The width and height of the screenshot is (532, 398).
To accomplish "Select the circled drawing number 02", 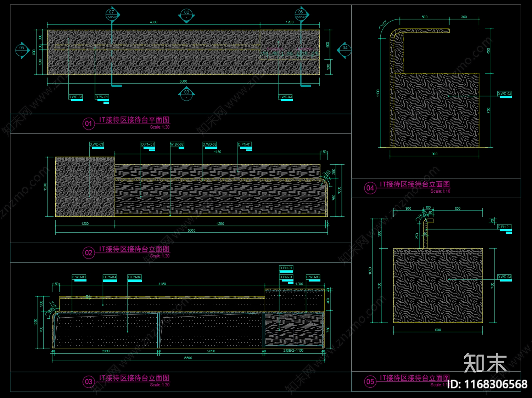I will coord(89,253).
